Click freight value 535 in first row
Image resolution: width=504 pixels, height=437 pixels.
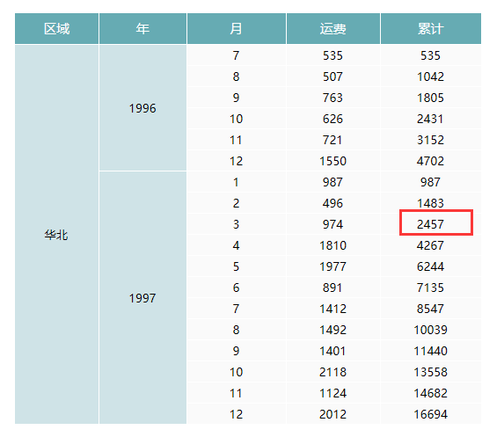point(333,55)
